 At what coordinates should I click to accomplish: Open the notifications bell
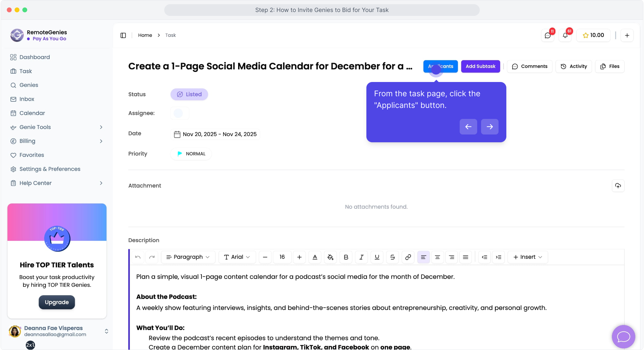coord(565,35)
